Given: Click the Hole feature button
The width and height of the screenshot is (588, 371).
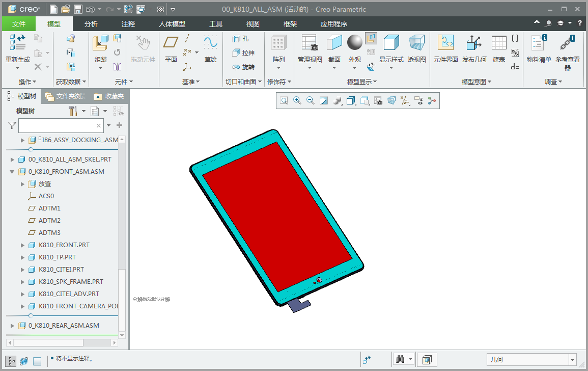Looking at the screenshot, I should (240, 39).
